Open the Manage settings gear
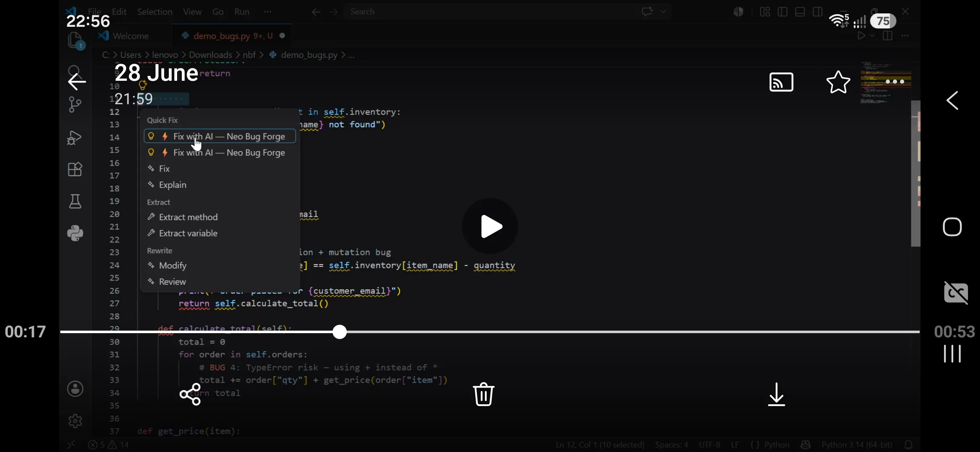Screen dimensions: 980x452 click(75, 421)
